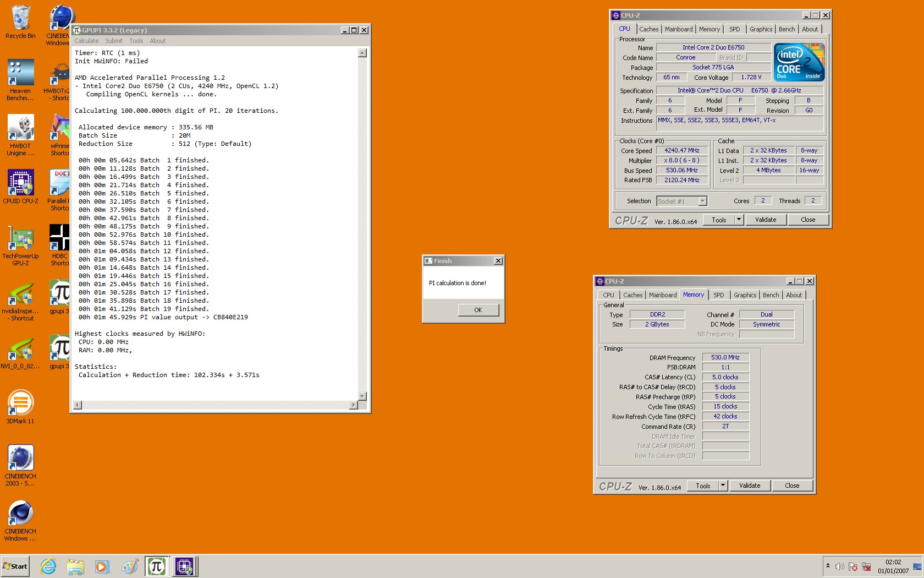This screenshot has height=578, width=924.
Task: Click Tools button in top CPU-Z
Action: 719,220
